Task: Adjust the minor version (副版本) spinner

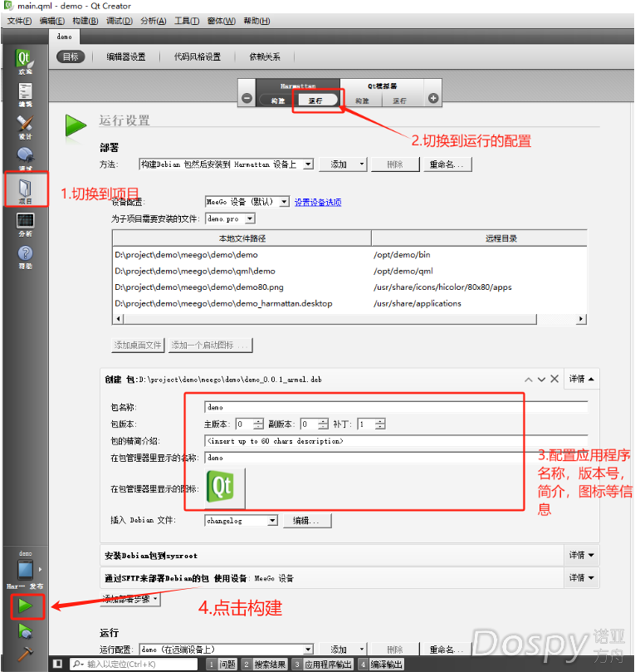Action: point(314,424)
